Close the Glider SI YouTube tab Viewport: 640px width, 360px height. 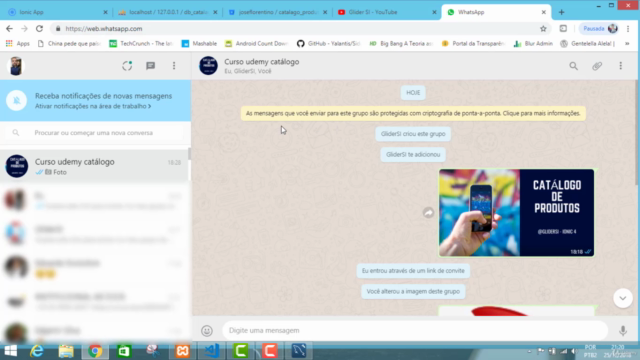tap(434, 12)
